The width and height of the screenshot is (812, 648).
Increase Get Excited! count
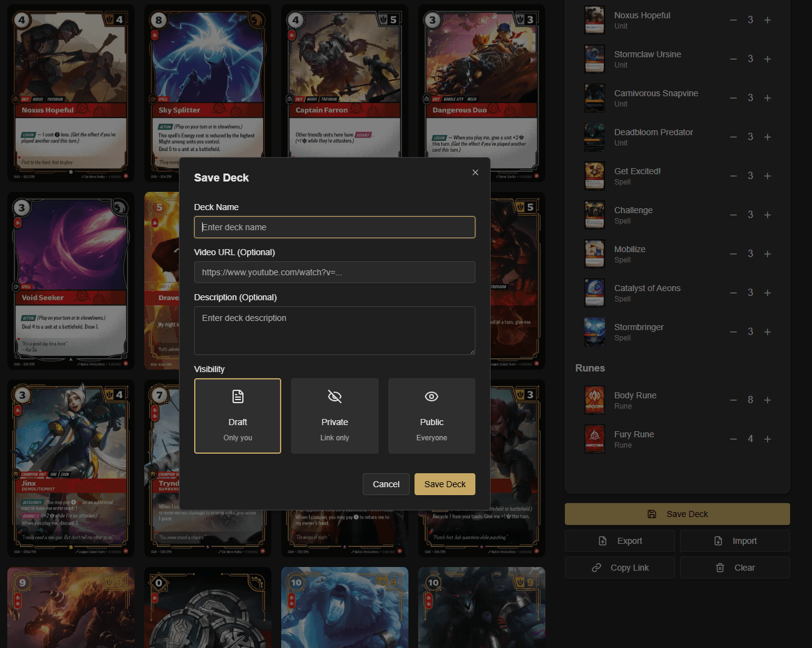pos(768,176)
